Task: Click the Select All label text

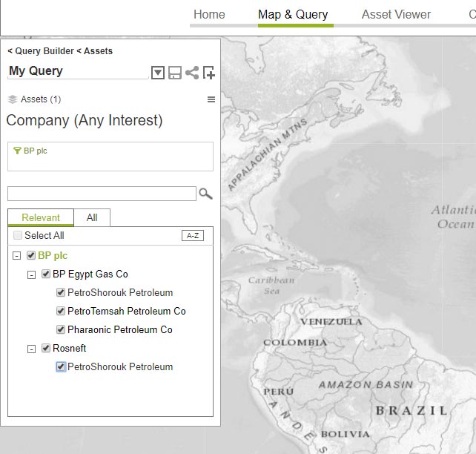Action: pos(44,235)
